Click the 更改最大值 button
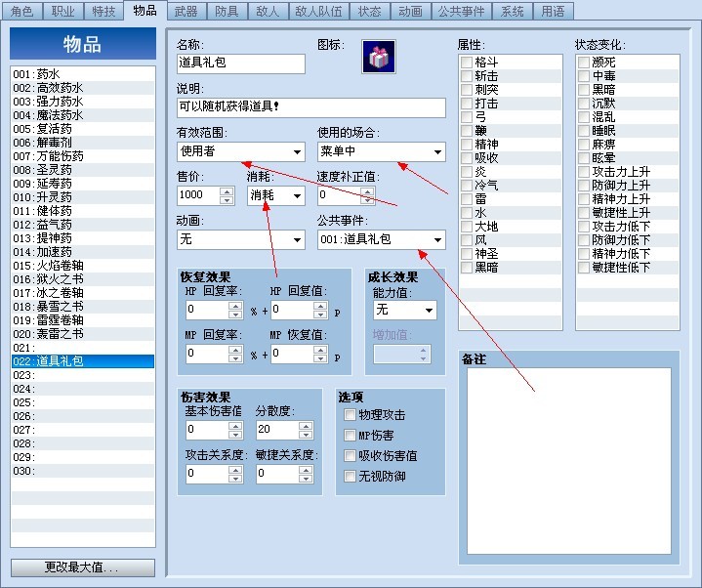Screen dimensions: 702x588 pos(83,567)
